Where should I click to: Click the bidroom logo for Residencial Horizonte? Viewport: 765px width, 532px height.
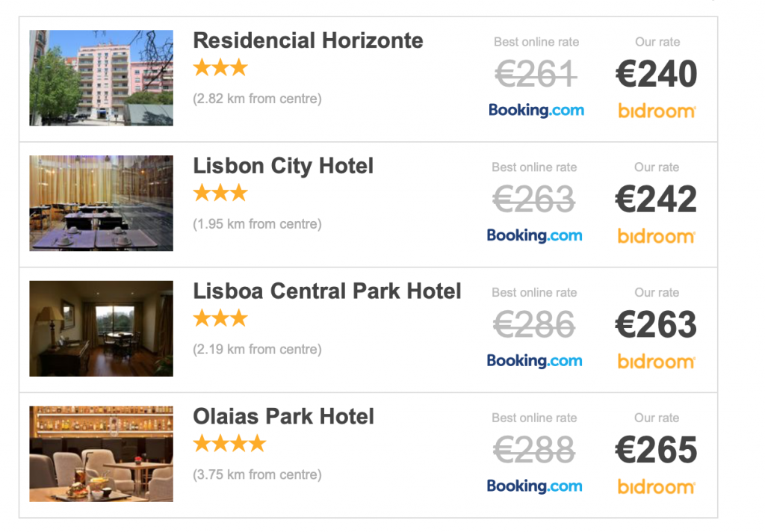657,111
